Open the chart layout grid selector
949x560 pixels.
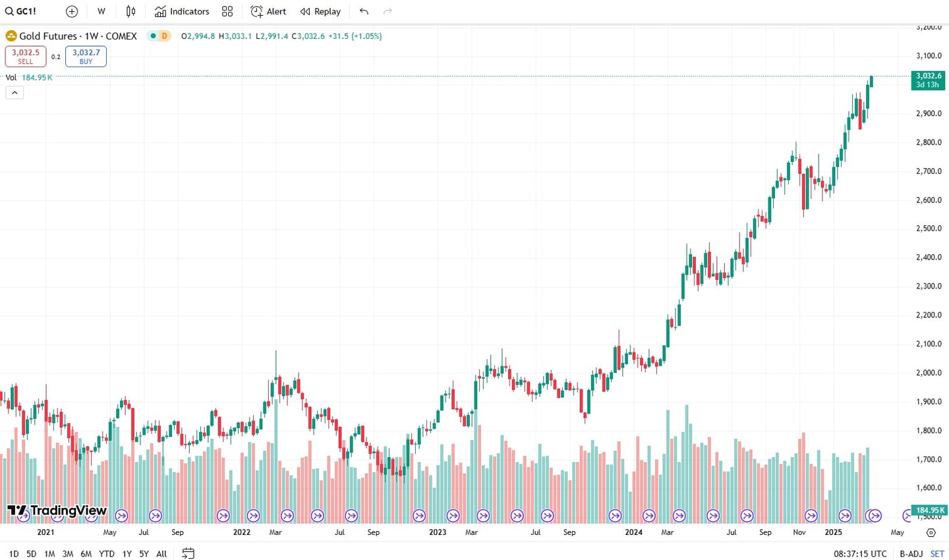pyautogui.click(x=227, y=11)
